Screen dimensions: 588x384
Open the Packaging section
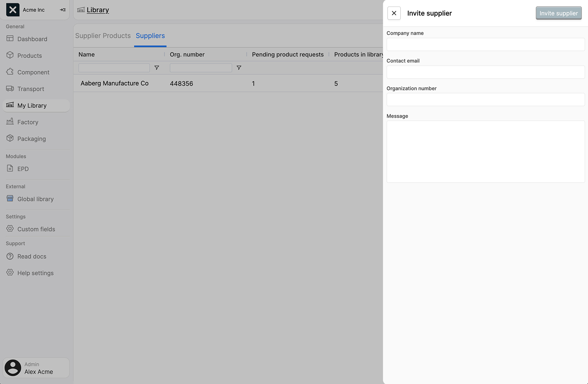[31, 138]
